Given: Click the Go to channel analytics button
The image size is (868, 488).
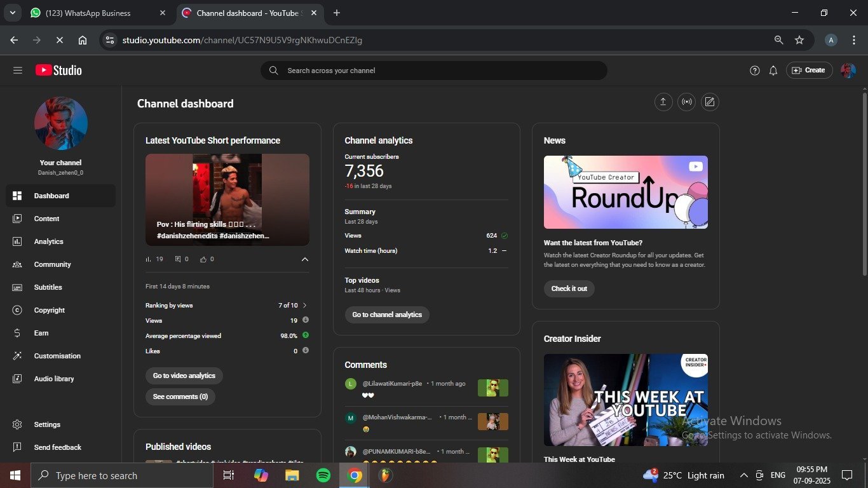Looking at the screenshot, I should click(x=387, y=315).
